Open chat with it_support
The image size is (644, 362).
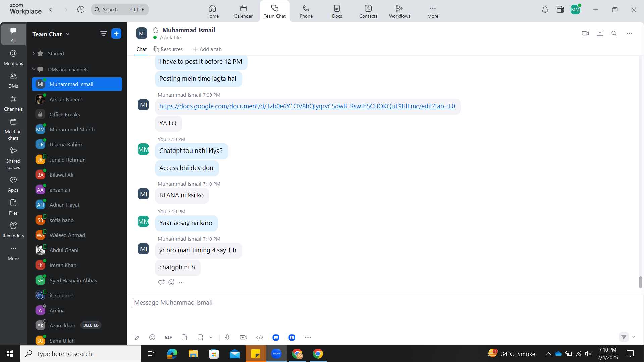pos(77,295)
